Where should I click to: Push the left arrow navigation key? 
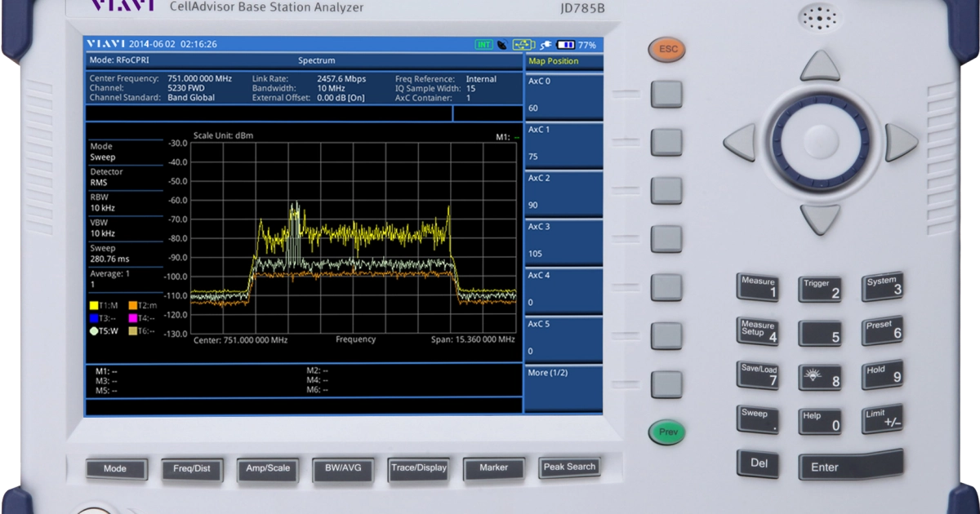coord(740,143)
